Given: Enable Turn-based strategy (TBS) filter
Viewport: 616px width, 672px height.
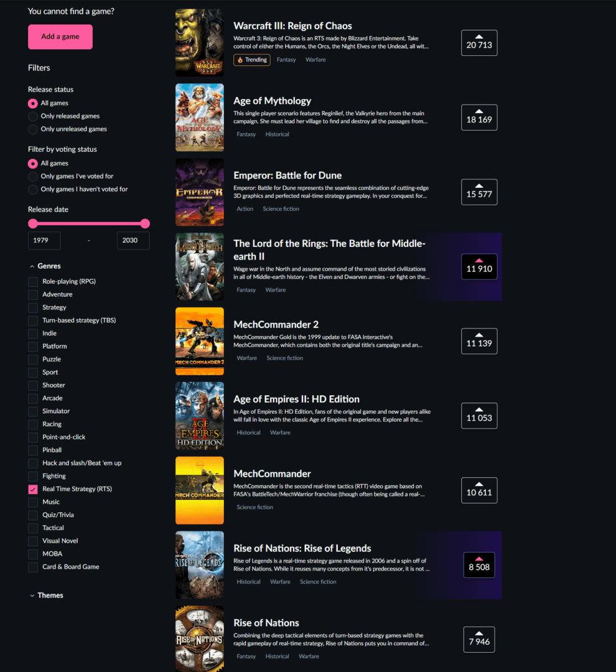Looking at the screenshot, I should [x=32, y=320].
